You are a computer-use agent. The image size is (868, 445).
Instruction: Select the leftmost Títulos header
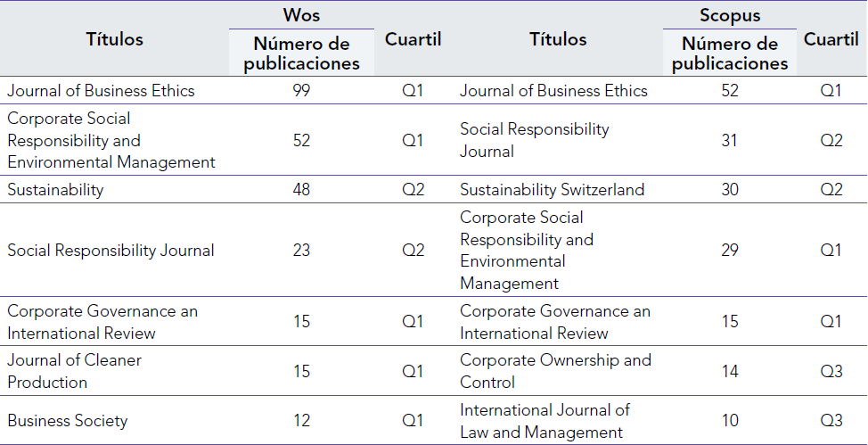coord(114,39)
